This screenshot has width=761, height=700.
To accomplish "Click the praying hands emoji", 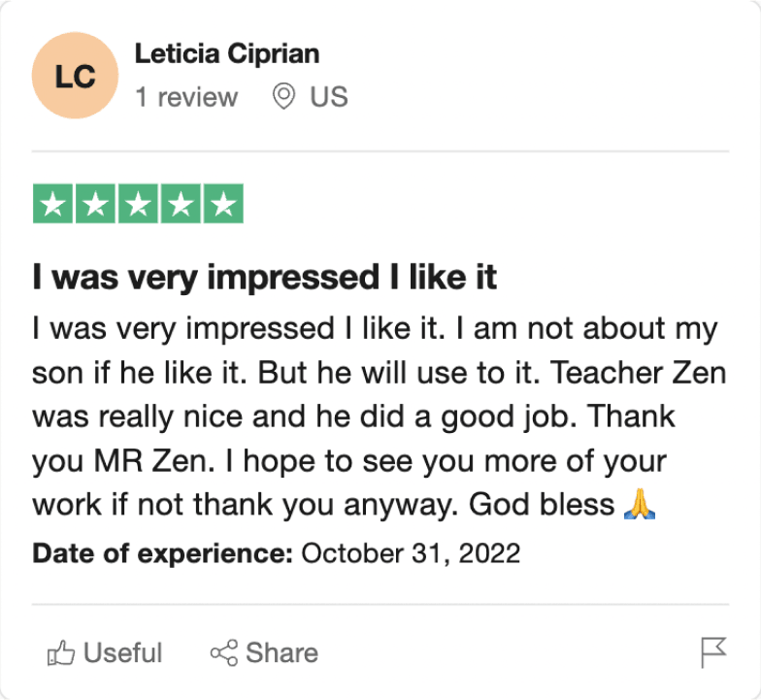I will click(x=639, y=505).
